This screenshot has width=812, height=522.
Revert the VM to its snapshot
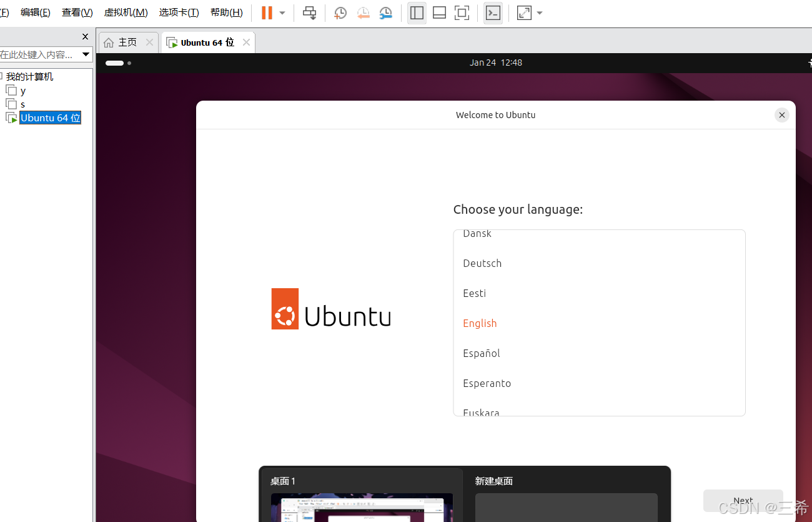pyautogui.click(x=363, y=13)
